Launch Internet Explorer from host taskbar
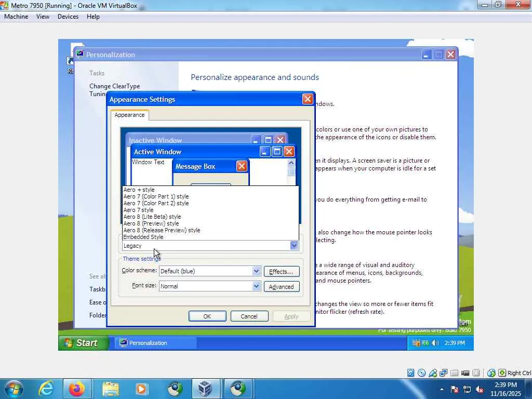Image resolution: width=532 pixels, height=399 pixels. click(46, 389)
